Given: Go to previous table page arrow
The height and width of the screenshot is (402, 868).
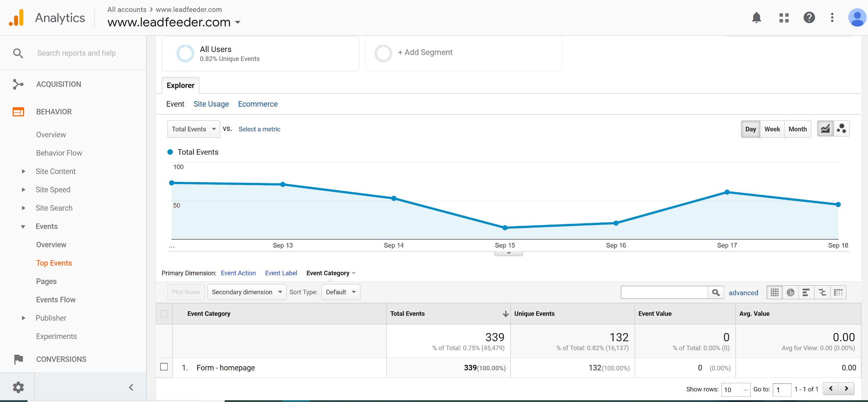Looking at the screenshot, I should pos(831,389).
